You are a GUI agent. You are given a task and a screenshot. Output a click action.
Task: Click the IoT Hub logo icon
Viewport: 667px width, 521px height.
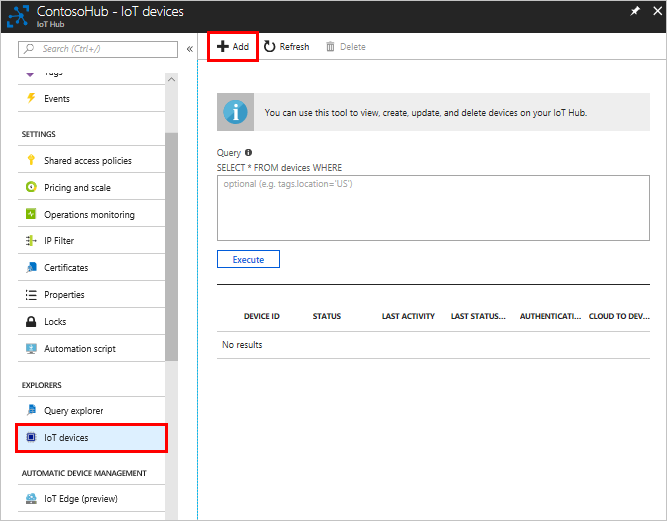tap(18, 16)
